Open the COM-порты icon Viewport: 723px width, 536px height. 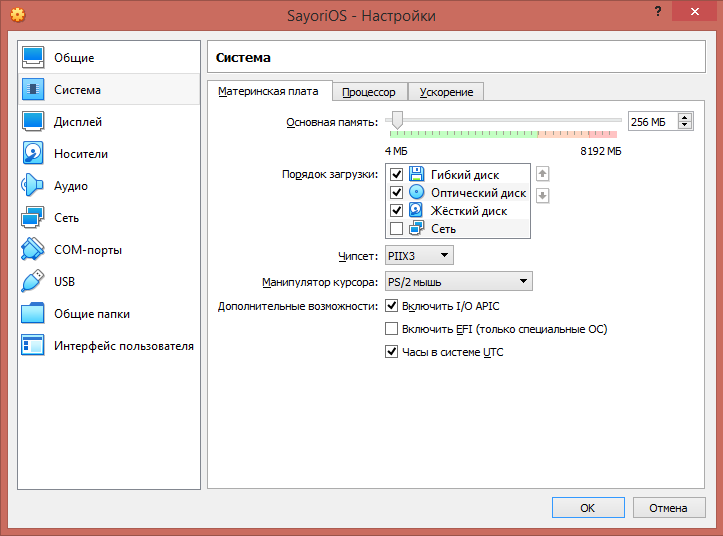point(34,250)
